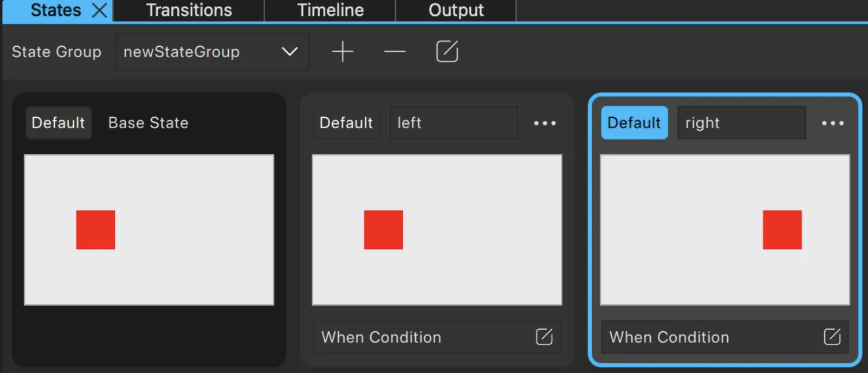This screenshot has height=373, width=868.
Task: Open the more options menu for right state
Action: click(833, 123)
